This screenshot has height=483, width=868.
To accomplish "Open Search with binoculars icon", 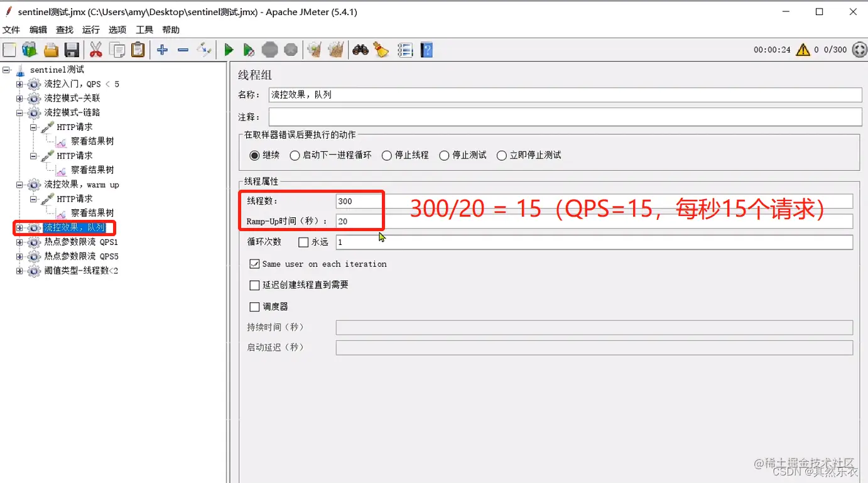I will point(360,50).
